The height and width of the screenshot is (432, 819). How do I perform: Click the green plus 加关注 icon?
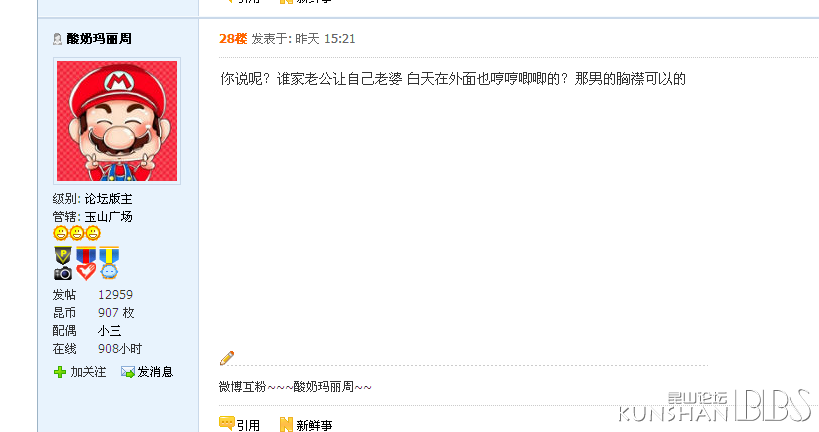60,372
